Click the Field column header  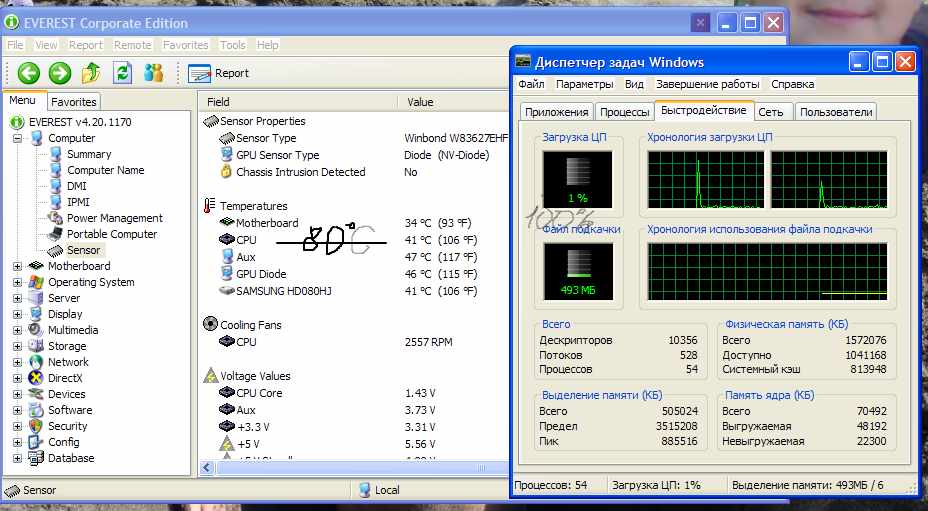coord(218,102)
